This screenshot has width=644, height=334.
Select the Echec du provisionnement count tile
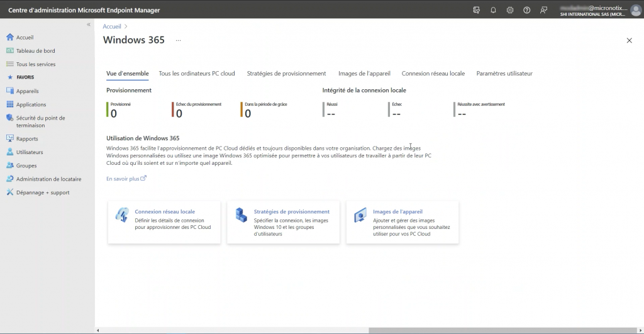click(197, 109)
